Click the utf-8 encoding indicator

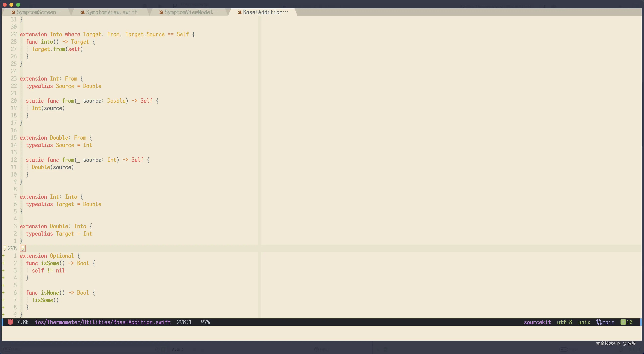564,322
